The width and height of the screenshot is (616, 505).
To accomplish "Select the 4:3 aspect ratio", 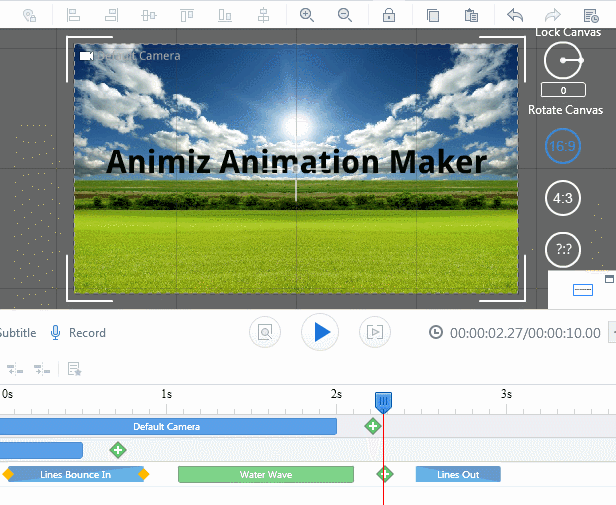I will coord(563,198).
